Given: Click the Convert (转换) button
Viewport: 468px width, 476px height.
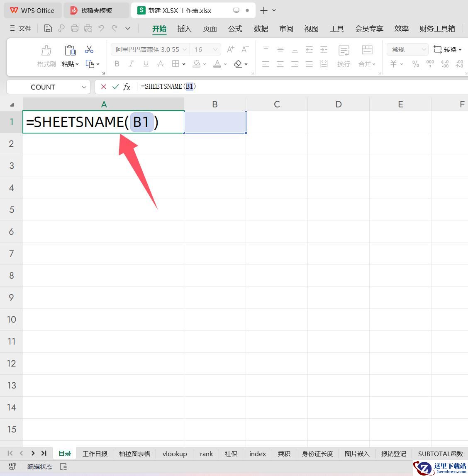Looking at the screenshot, I should 447,49.
